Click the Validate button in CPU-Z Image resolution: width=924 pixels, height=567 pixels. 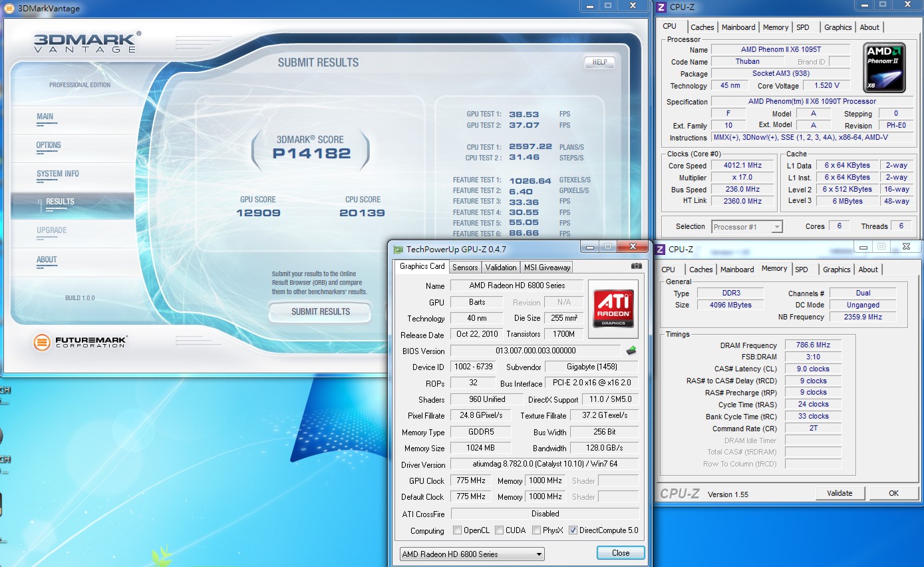pyautogui.click(x=840, y=493)
